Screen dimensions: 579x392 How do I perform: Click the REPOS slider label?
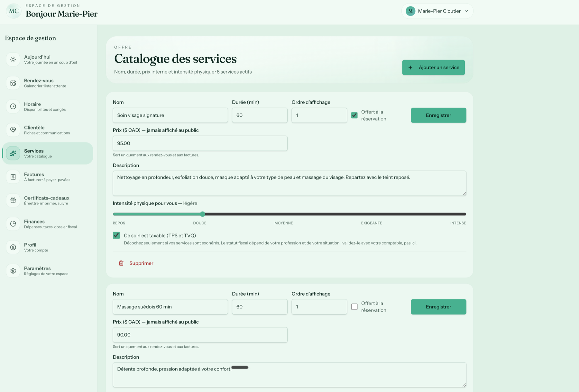click(x=119, y=223)
